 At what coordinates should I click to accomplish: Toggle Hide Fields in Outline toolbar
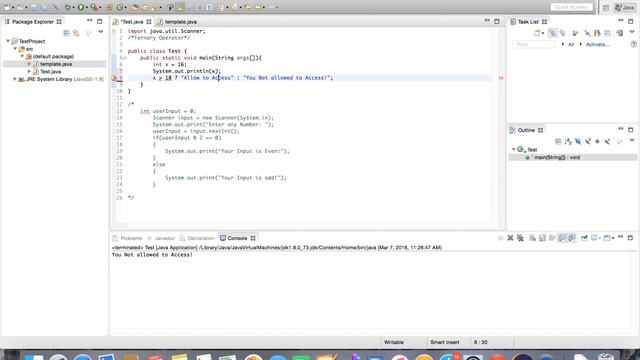(x=578, y=141)
